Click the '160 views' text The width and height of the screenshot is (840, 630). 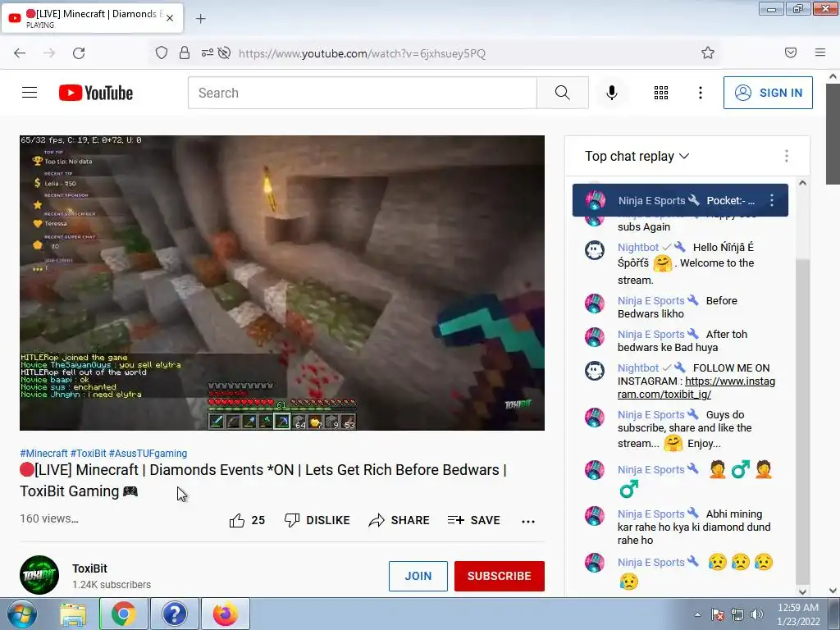click(49, 518)
